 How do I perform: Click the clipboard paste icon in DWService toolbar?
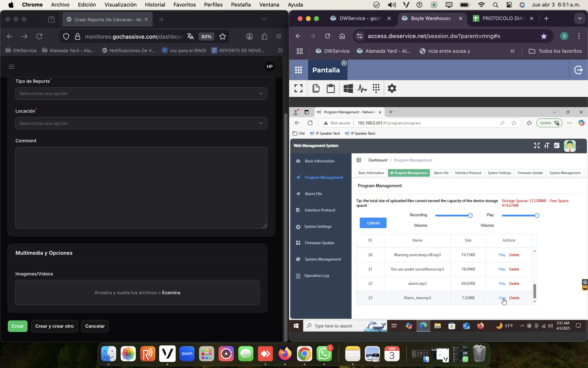331,88
